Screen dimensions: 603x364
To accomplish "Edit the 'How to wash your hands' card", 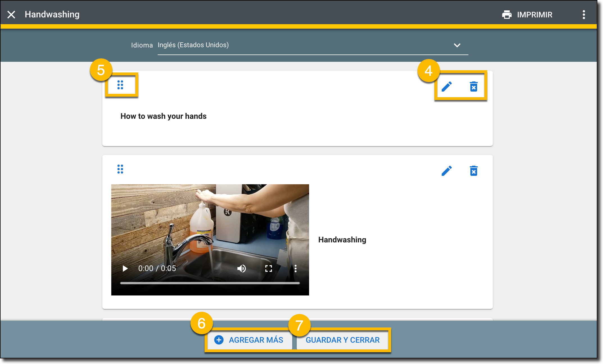I will click(x=446, y=87).
